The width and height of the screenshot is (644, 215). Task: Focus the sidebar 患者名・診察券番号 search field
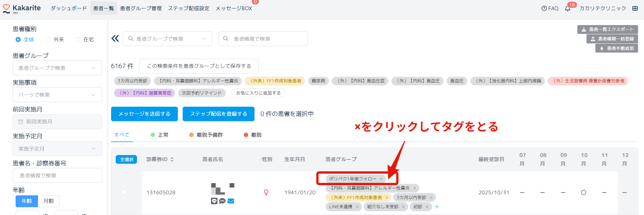tap(57, 175)
